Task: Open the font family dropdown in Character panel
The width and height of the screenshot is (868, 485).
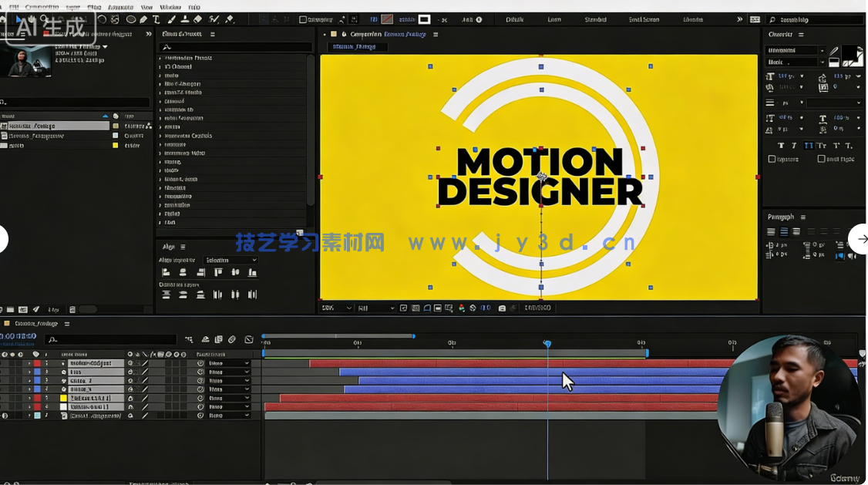Action: point(794,49)
